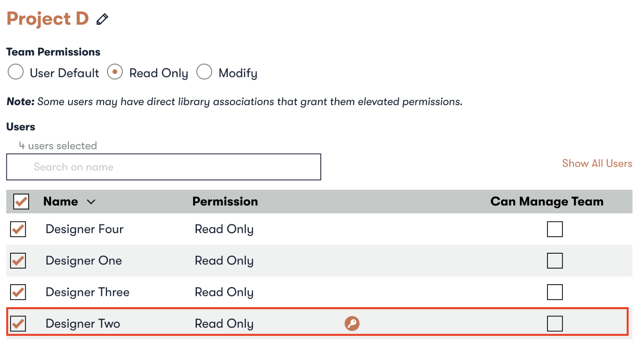Enable Can Manage Team for Designer Four
Screen dimensions: 644x345
(x=555, y=229)
